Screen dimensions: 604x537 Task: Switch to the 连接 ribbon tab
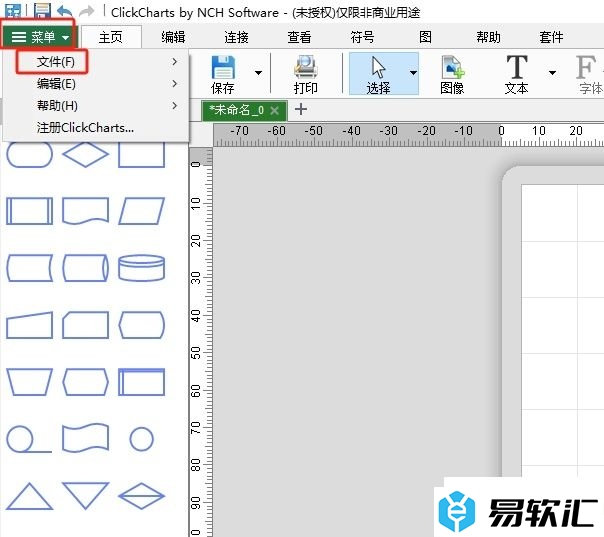(x=237, y=37)
